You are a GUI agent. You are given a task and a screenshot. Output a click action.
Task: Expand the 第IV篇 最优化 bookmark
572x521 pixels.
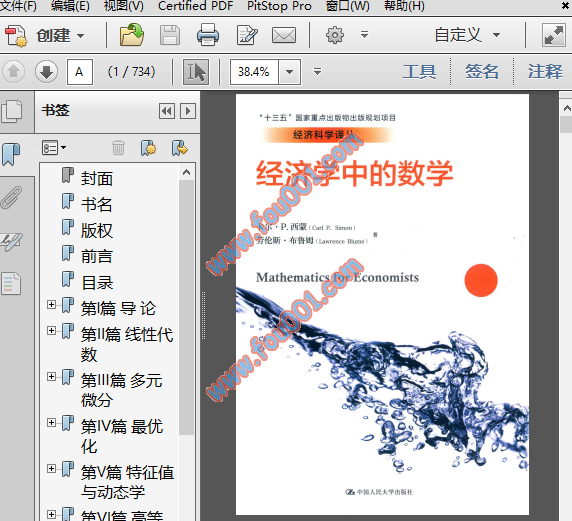pos(51,422)
